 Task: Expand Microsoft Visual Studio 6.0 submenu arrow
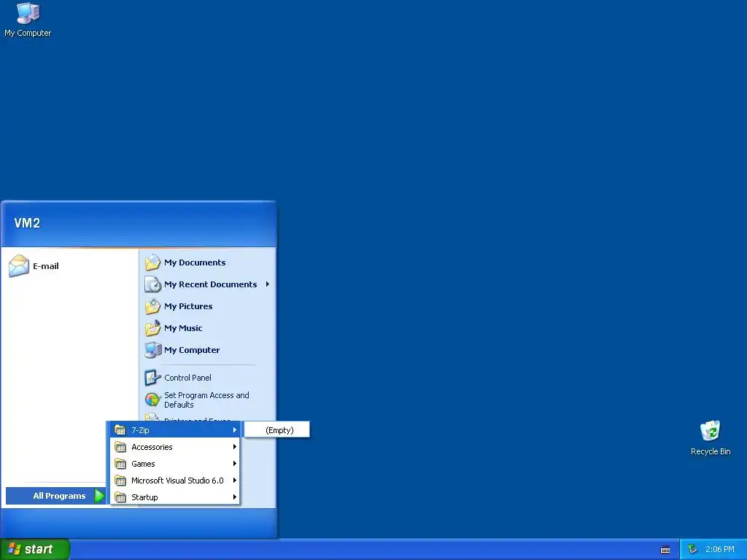coord(234,480)
